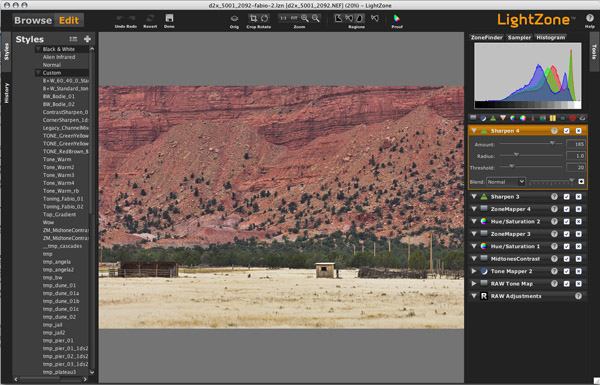Fit the image to the window
Screen dimensions: 600x385
point(294,18)
